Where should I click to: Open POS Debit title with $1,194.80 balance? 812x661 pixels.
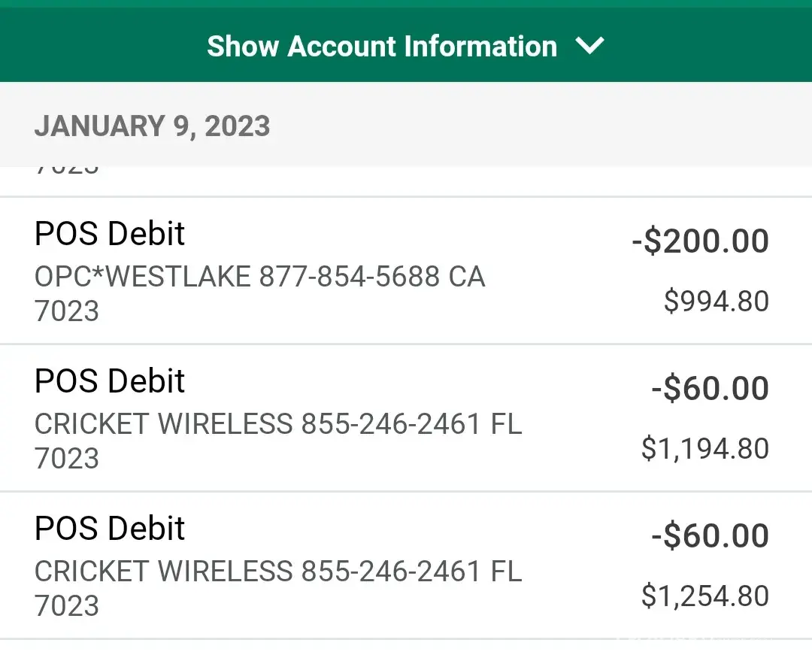click(x=110, y=381)
